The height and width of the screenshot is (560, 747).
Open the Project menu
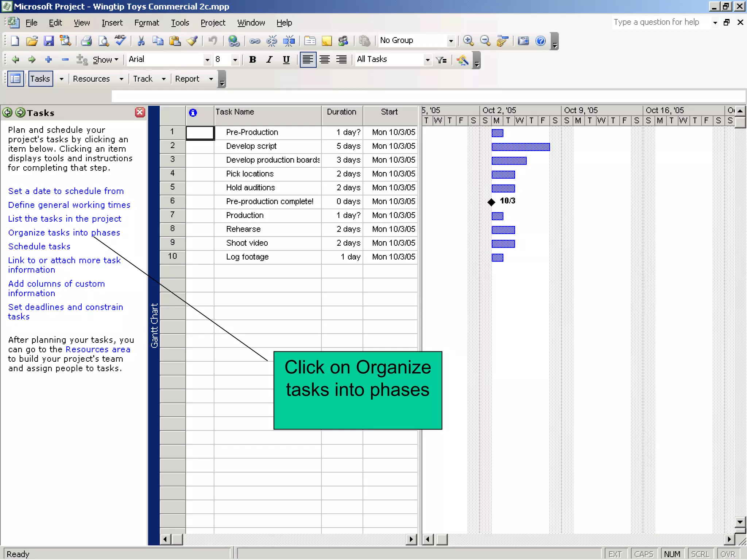coord(213,23)
